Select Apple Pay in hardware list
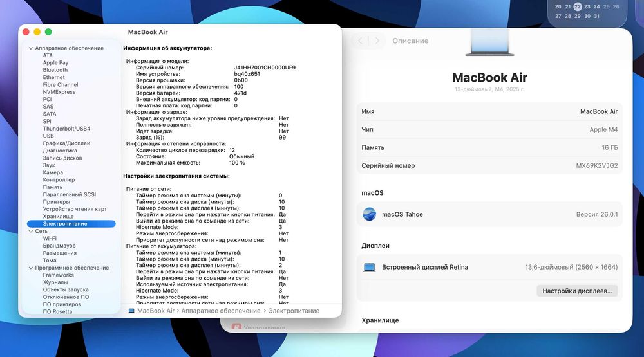This screenshot has height=357, width=644. (55, 63)
